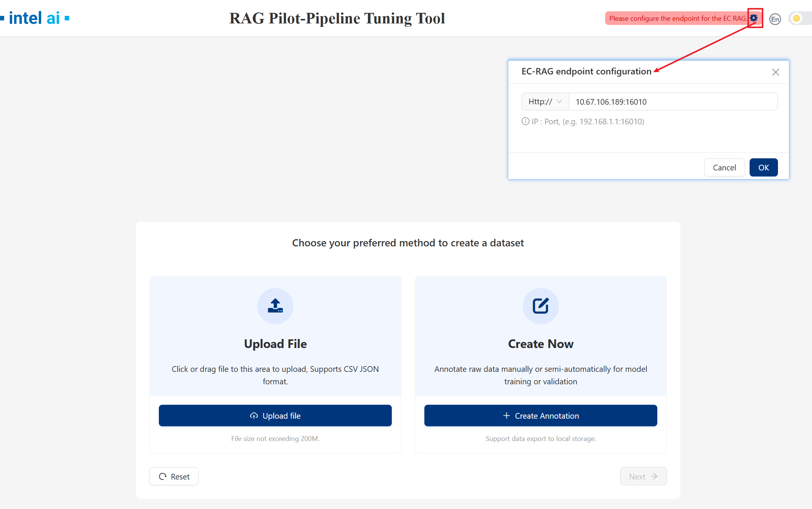Close the EC-RAG endpoint configuration dialog
Viewport: 812px width, 509px height.
tap(776, 72)
